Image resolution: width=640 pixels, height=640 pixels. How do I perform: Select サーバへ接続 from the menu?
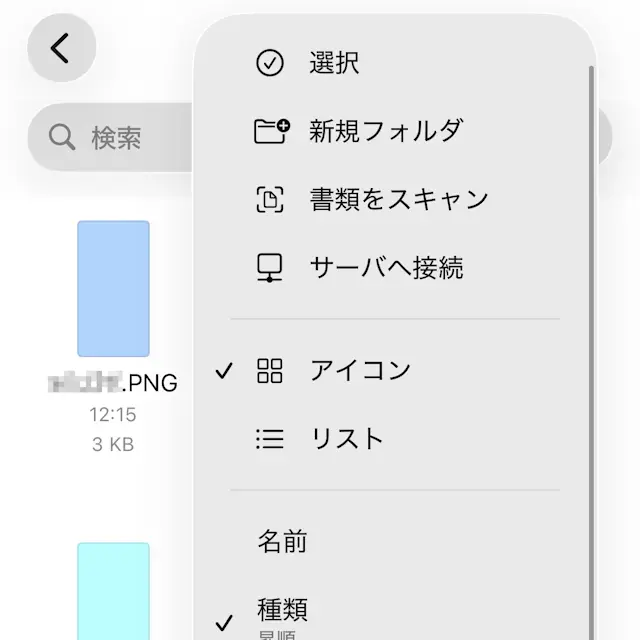coord(386,267)
